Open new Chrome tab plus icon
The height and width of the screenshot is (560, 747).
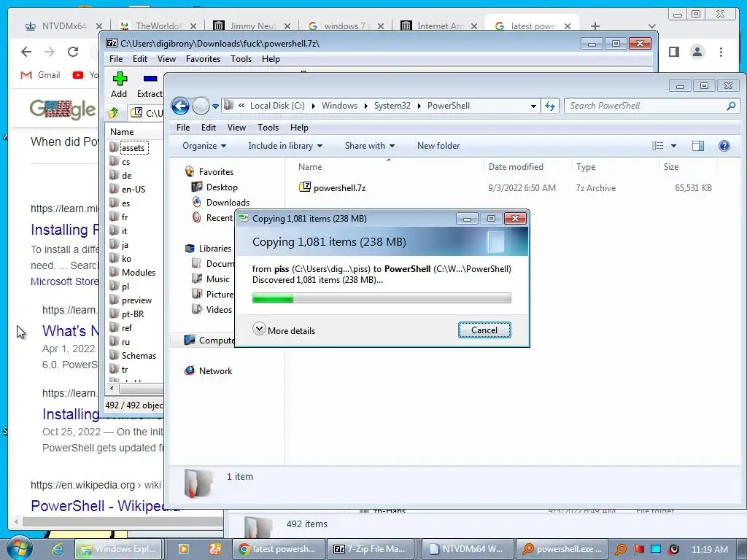(595, 26)
